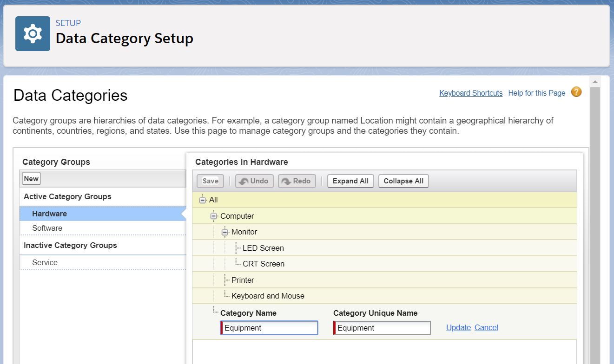The height and width of the screenshot is (364, 614).
Task: Collapse the Computer category node
Action: point(214,216)
